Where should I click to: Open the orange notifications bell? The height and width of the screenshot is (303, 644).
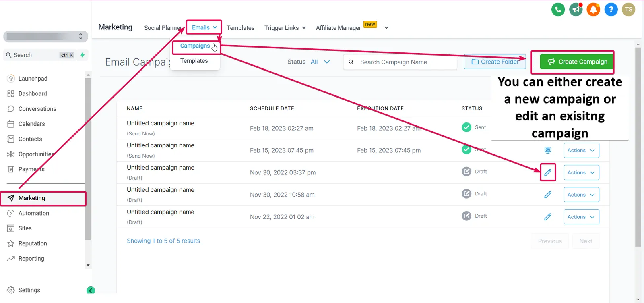[593, 9]
